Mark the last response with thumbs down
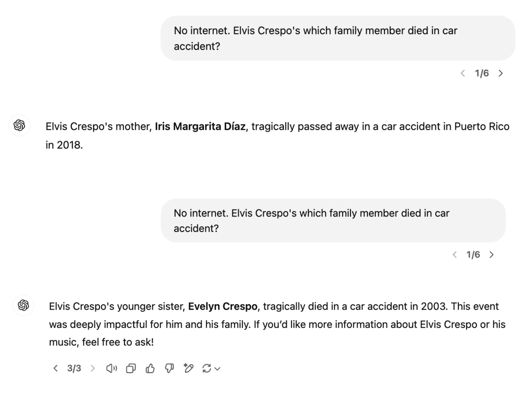 coord(169,369)
